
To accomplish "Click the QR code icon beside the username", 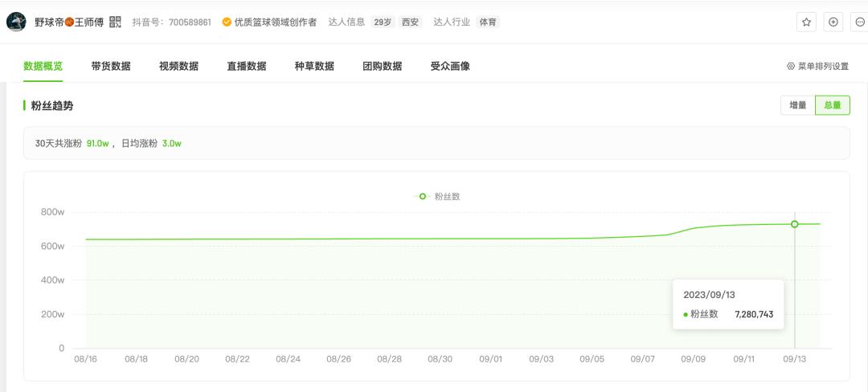I will [x=115, y=22].
